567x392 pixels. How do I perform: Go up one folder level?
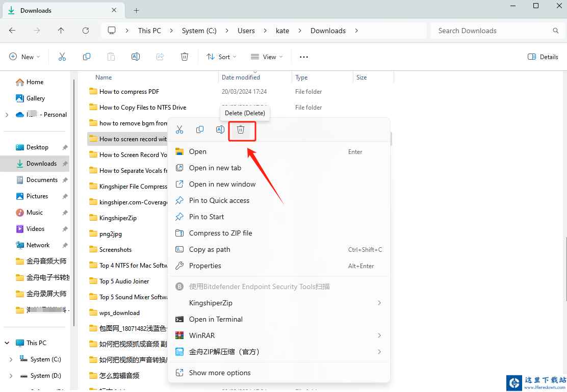pos(61,31)
